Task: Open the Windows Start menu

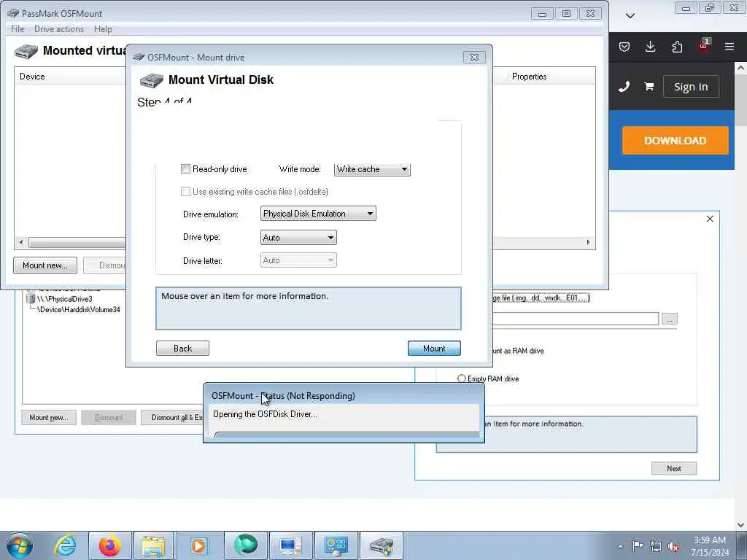Action: click(20, 545)
